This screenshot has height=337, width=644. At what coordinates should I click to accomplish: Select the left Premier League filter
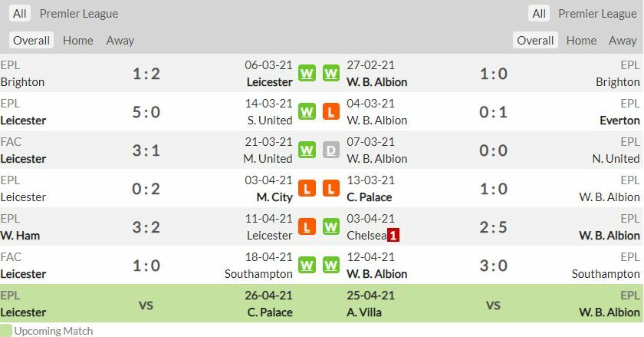[x=79, y=14]
